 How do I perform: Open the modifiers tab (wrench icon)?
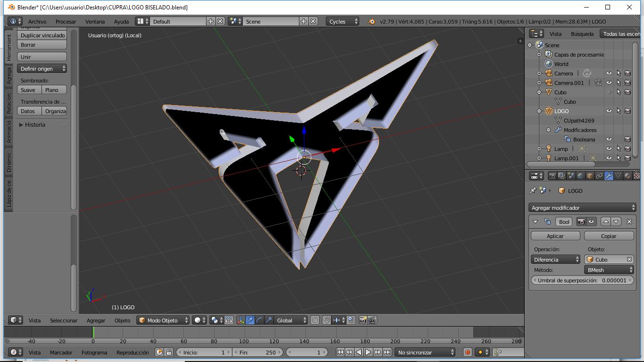609,176
